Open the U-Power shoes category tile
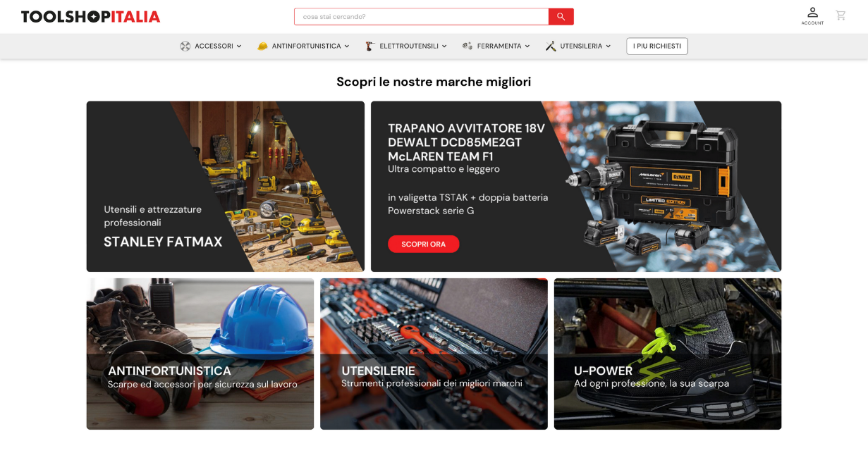Screen dimensions: 868x453 [667, 354]
